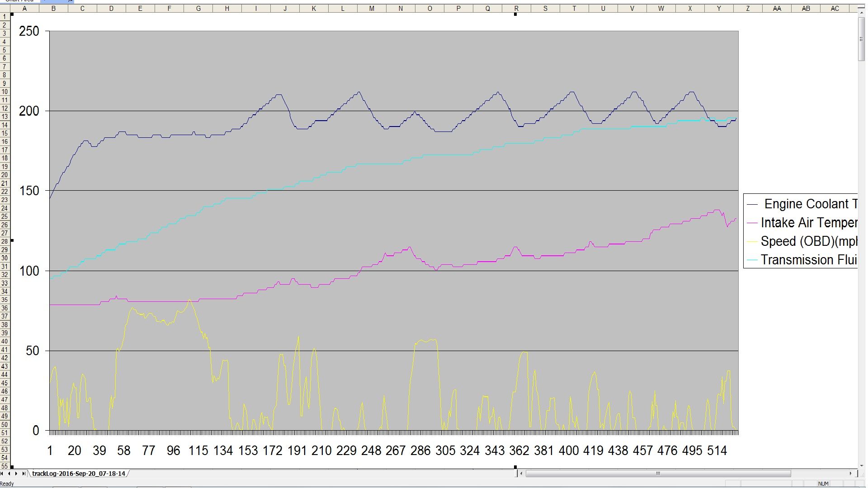Viewport: 868px width, 488px height.
Task: Click horizontal scrollbar left arrow
Action: (x=522, y=474)
